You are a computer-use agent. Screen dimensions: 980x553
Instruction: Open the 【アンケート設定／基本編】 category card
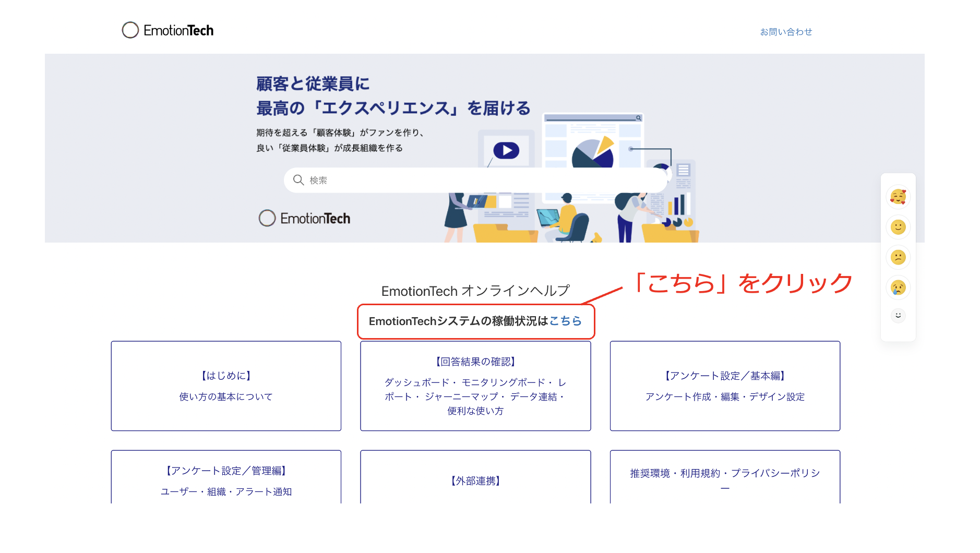point(725,386)
